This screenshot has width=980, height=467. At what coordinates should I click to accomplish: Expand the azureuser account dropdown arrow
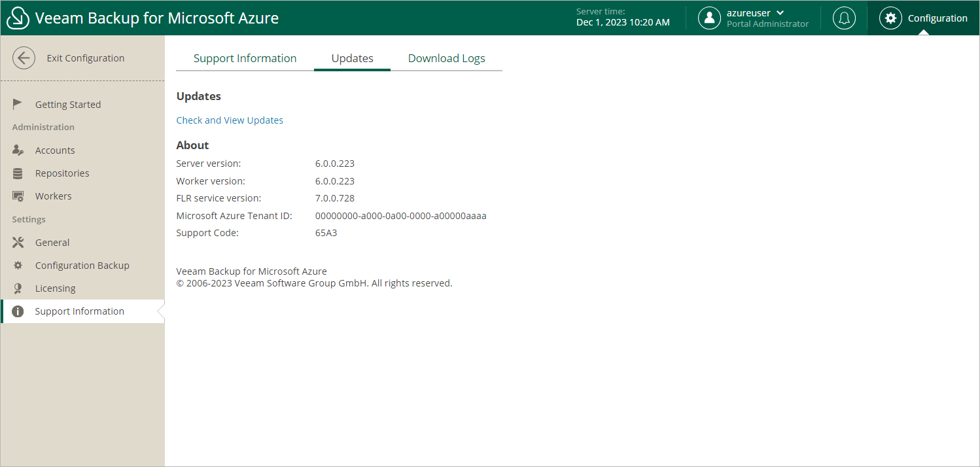[780, 13]
